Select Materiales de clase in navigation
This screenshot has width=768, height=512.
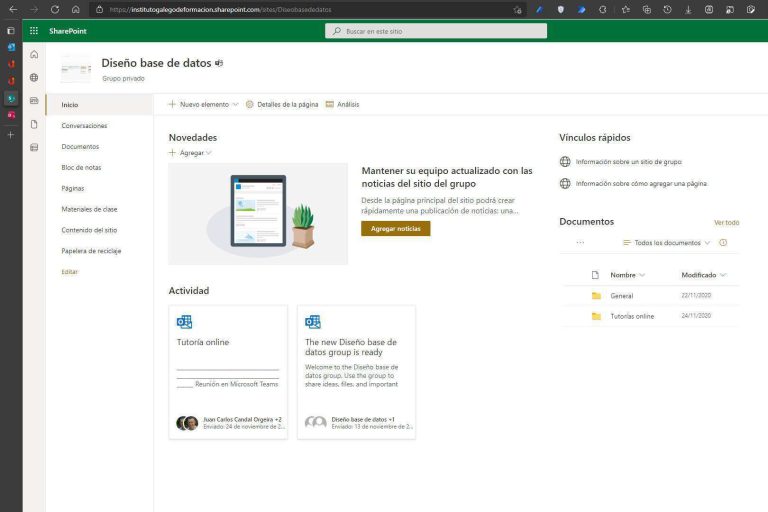(x=89, y=209)
